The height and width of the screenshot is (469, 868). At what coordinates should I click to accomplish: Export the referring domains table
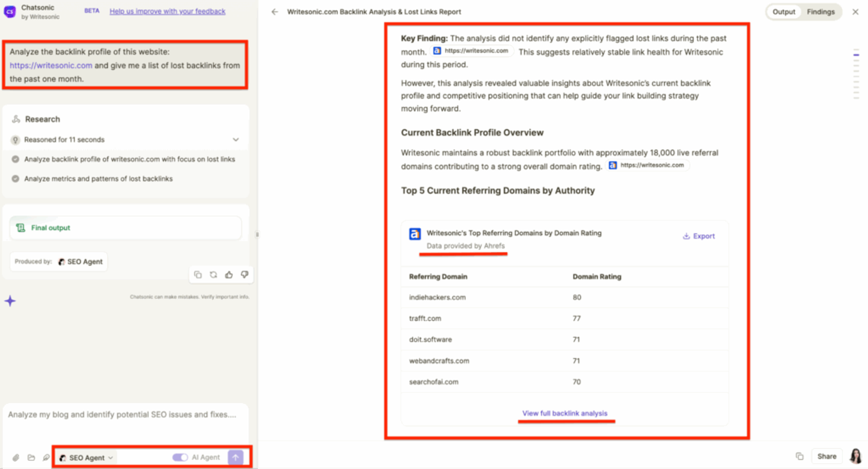click(698, 236)
